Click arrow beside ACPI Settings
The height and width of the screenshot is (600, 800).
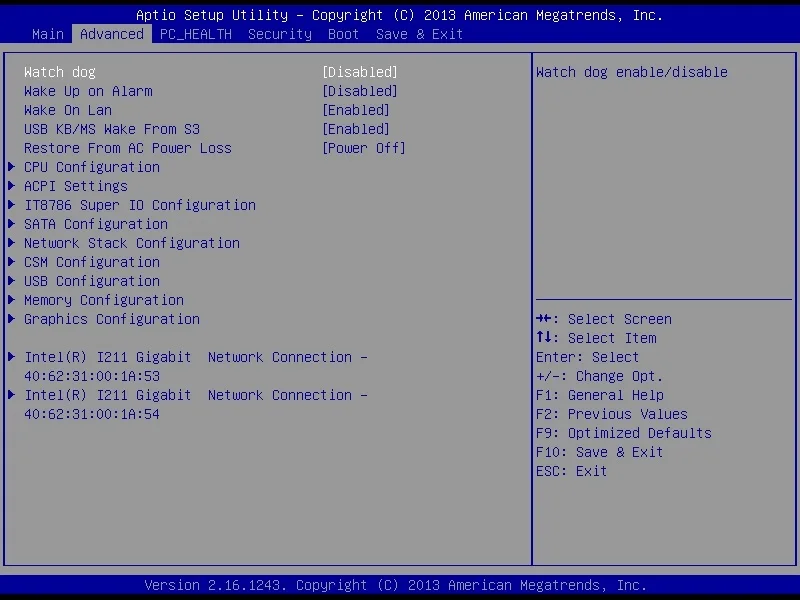pos(12,185)
